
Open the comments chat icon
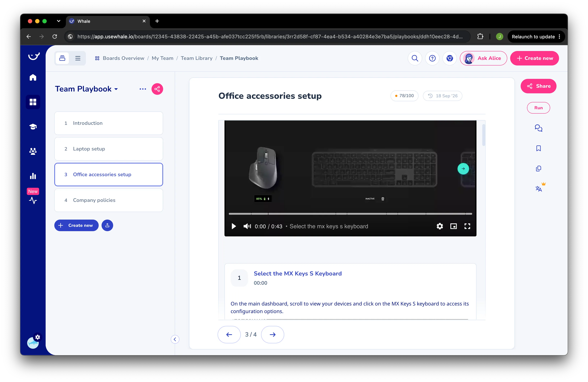tap(538, 128)
